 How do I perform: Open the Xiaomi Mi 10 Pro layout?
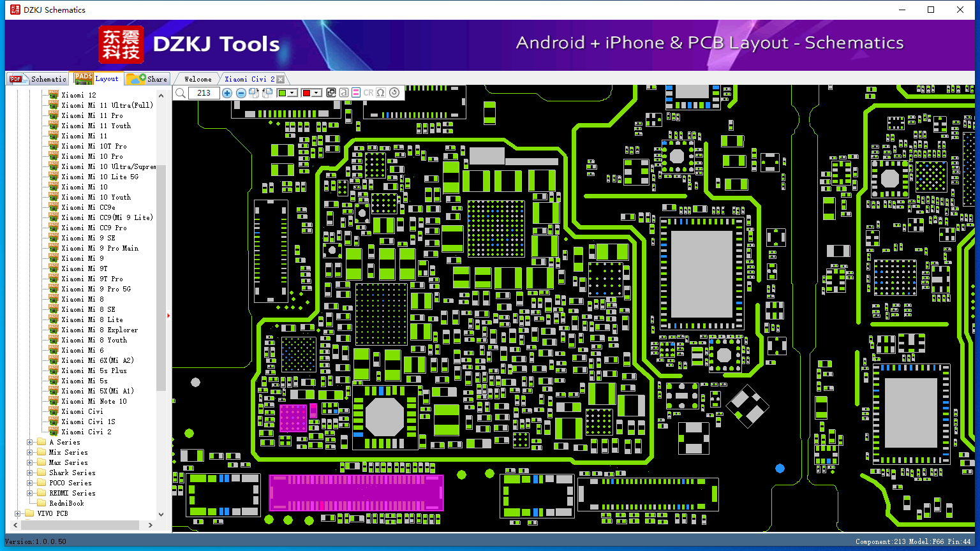tap(92, 156)
